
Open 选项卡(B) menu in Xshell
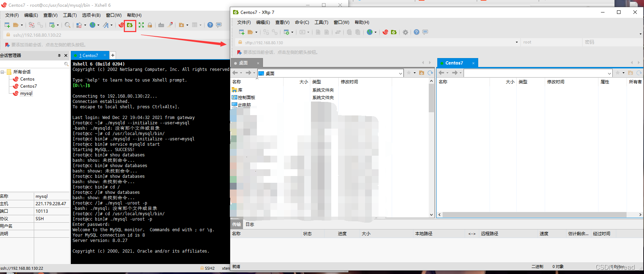[x=91, y=15]
